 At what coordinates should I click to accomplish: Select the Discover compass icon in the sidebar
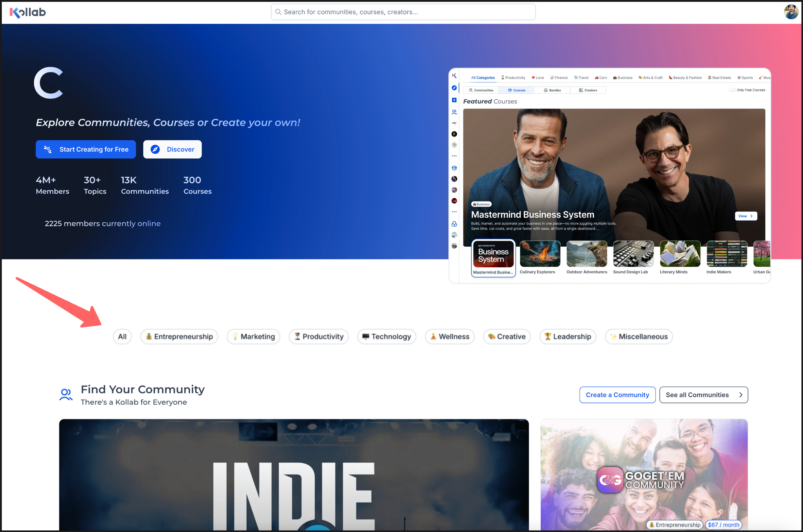coord(454,88)
